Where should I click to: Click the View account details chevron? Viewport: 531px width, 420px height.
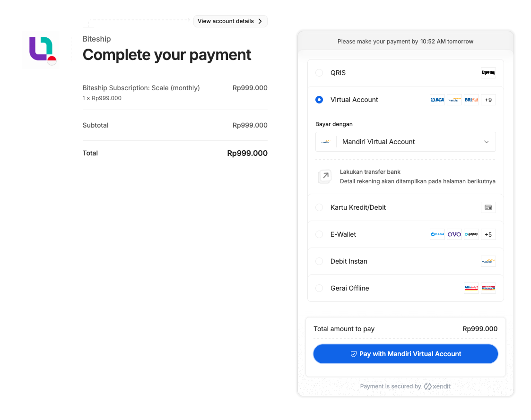pyautogui.click(x=260, y=21)
